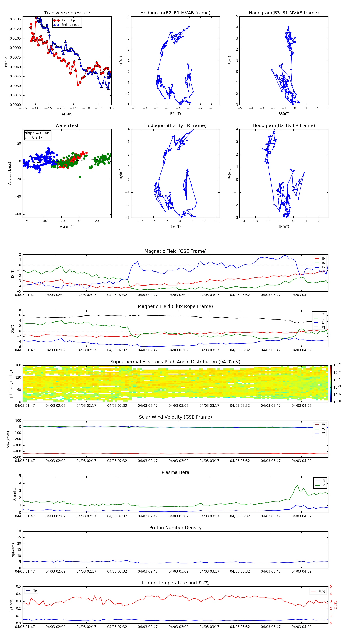351x644 pixels.
Task: Select the '|B|' legend entry
Action: coord(320,327)
